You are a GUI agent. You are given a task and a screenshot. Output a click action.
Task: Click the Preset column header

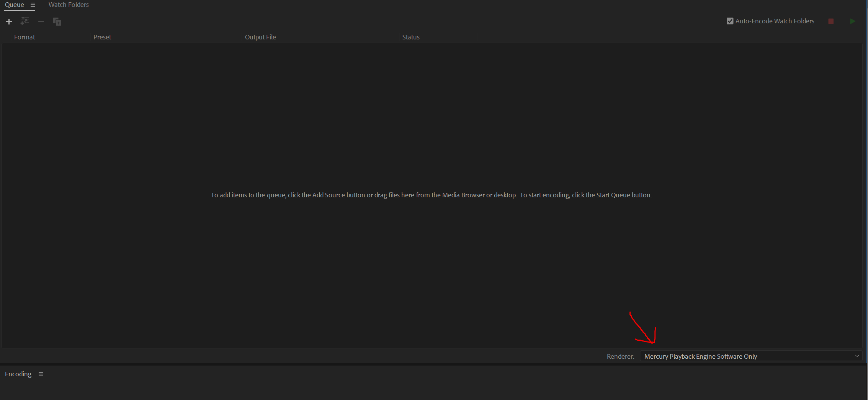102,37
